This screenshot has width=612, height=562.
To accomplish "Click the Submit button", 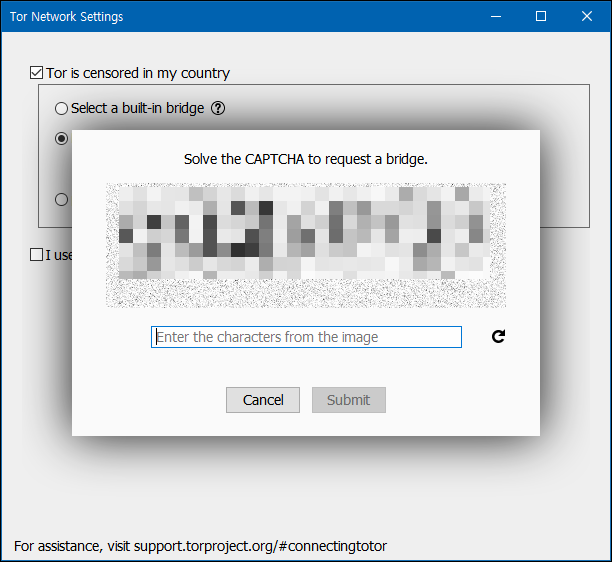I will click(349, 400).
